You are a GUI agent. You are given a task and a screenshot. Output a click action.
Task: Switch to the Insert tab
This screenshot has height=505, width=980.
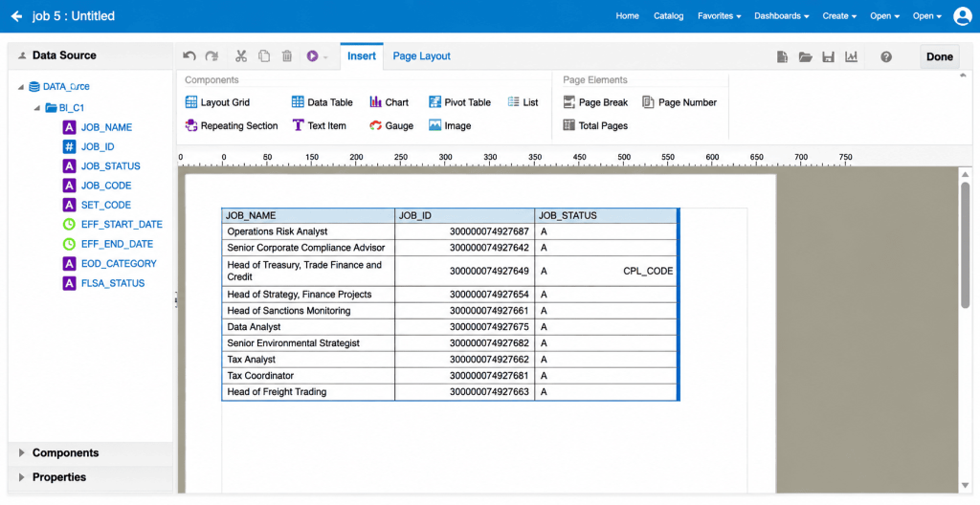pos(361,56)
